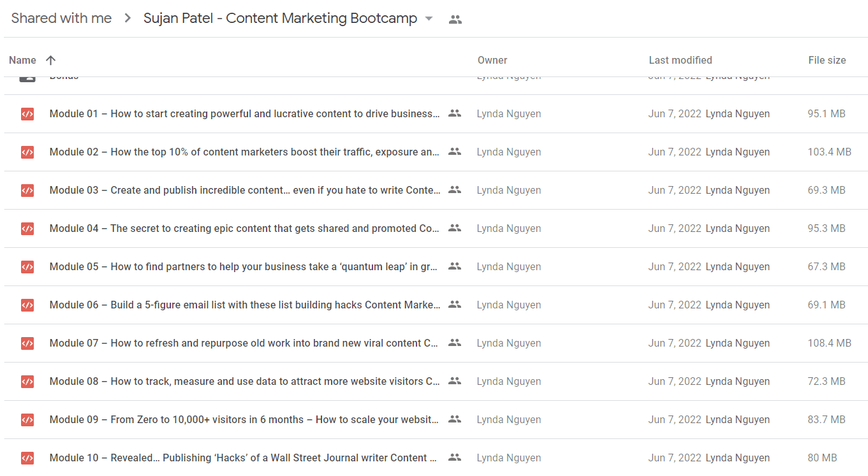Image resolution: width=868 pixels, height=476 pixels.
Task: Click owner Lynda Nguyen on Module 01 row
Action: pos(509,114)
